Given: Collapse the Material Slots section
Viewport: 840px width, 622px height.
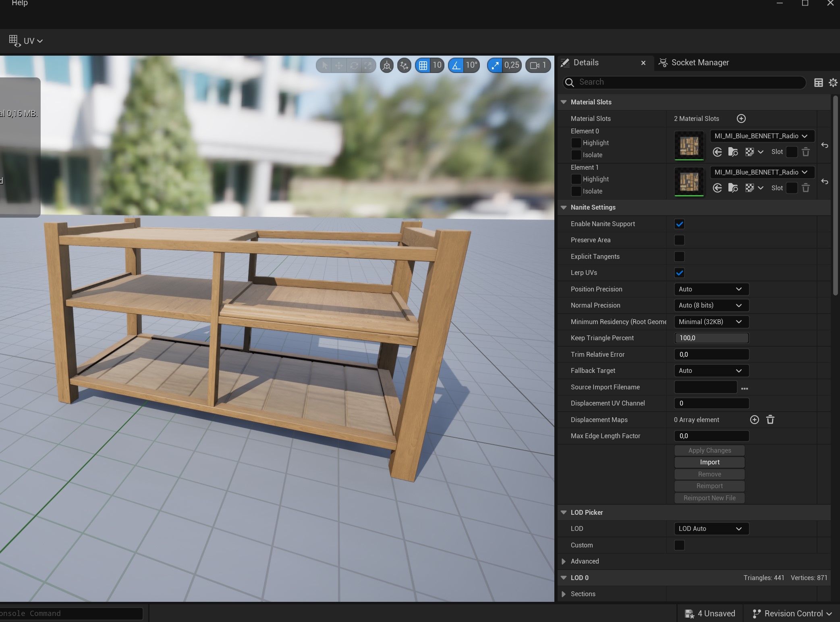Looking at the screenshot, I should click(564, 102).
